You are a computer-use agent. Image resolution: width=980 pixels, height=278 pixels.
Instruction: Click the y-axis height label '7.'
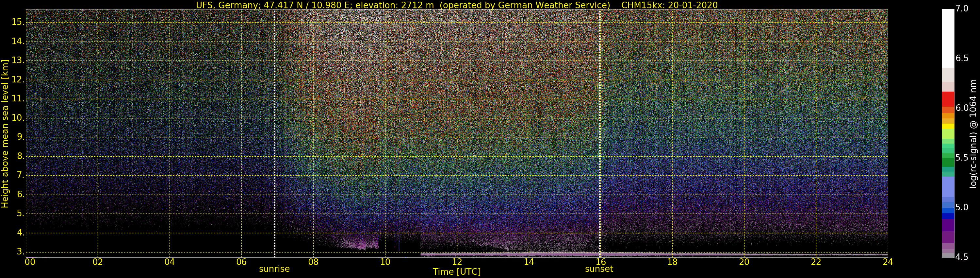click(20, 175)
